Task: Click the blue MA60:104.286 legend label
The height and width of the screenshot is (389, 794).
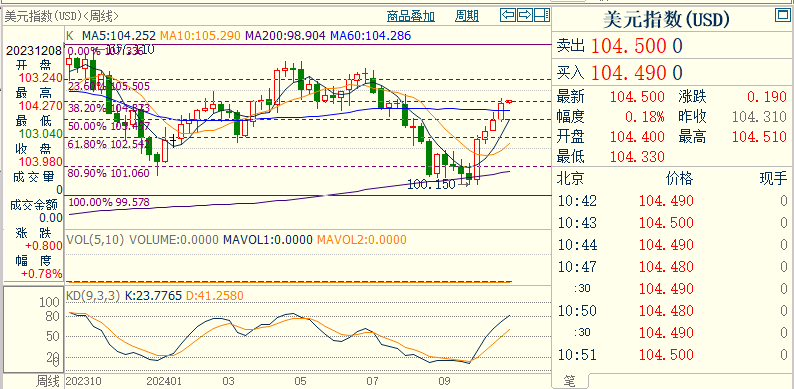Action: (x=371, y=36)
